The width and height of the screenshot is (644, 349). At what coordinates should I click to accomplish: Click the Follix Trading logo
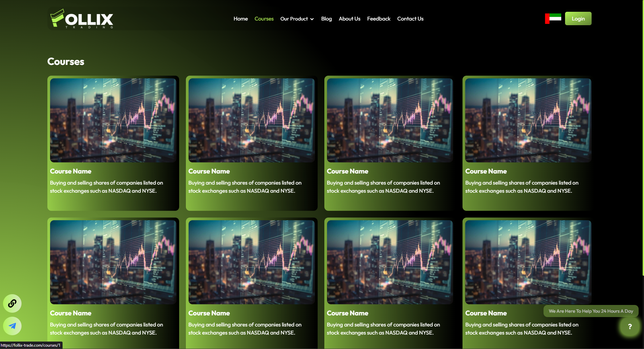point(82,19)
